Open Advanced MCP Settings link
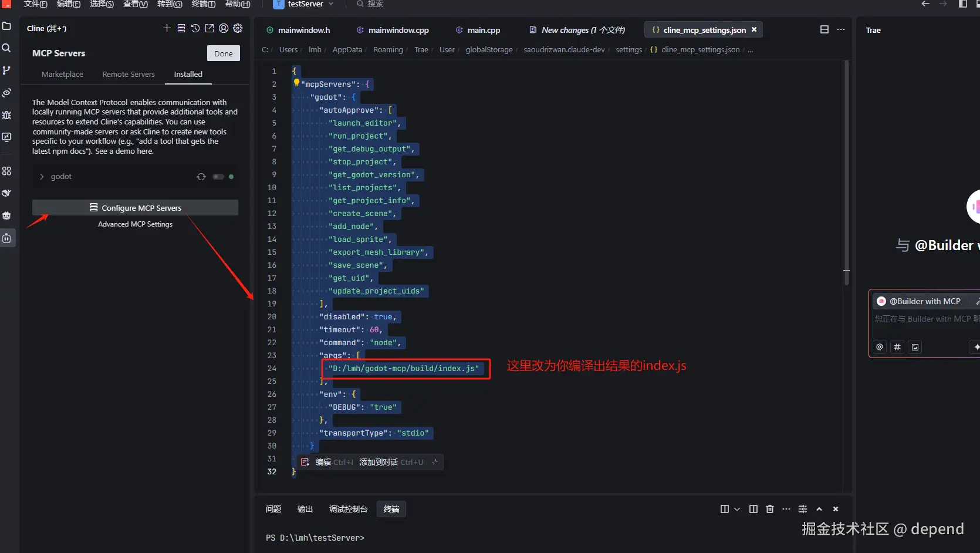Viewport: 980px width, 553px height. tap(135, 224)
